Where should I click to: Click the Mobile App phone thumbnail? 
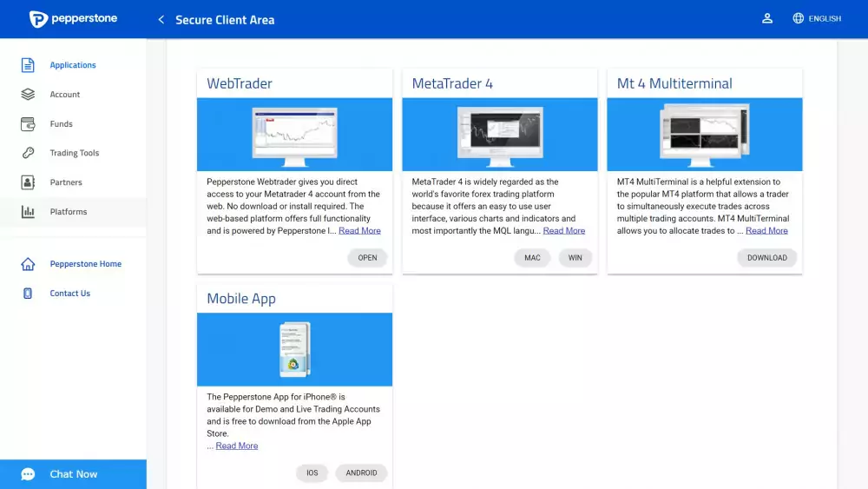coord(294,349)
